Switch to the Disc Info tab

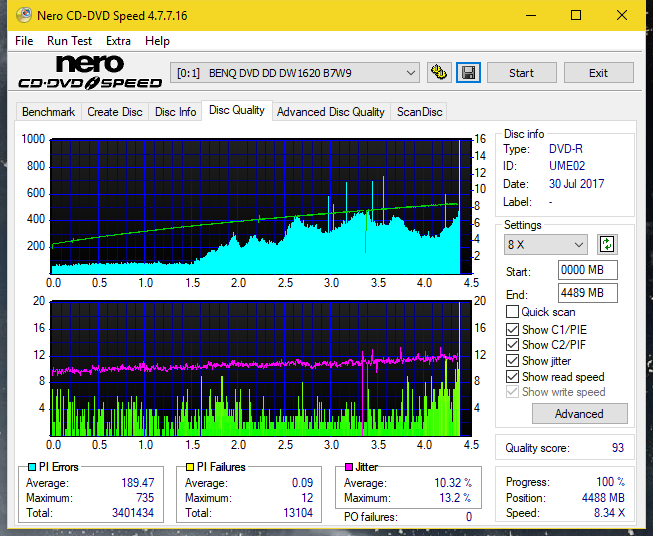(x=175, y=112)
